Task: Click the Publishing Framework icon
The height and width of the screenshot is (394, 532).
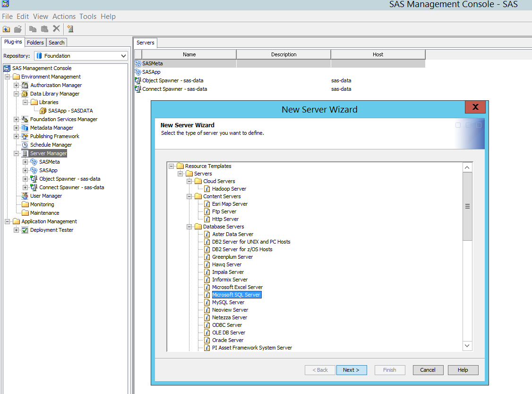Action: pos(25,136)
